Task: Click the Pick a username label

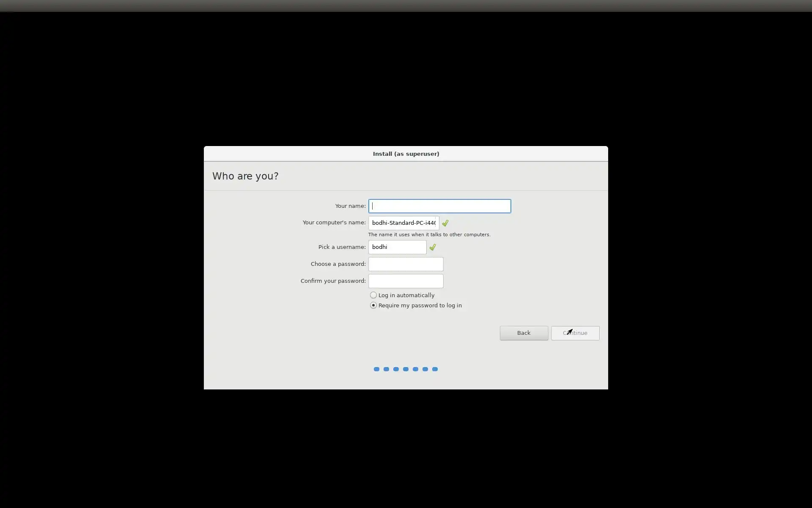Action: coord(342,247)
